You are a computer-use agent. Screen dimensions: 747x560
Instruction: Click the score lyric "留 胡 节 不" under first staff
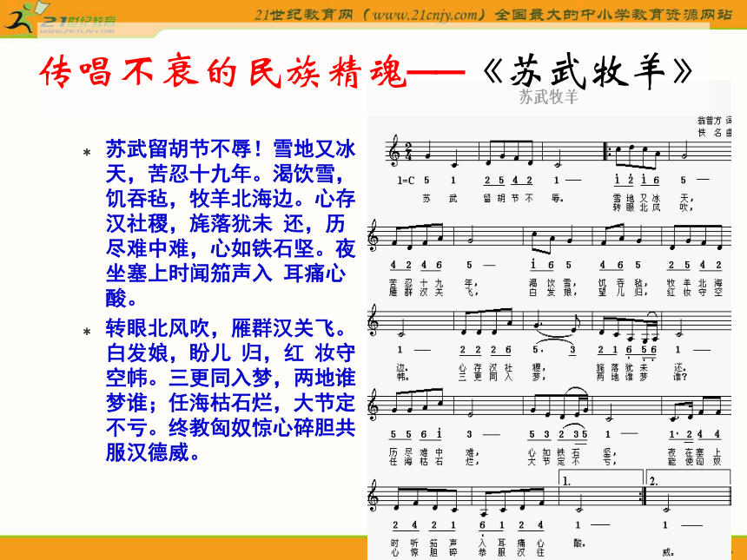tap(508, 199)
